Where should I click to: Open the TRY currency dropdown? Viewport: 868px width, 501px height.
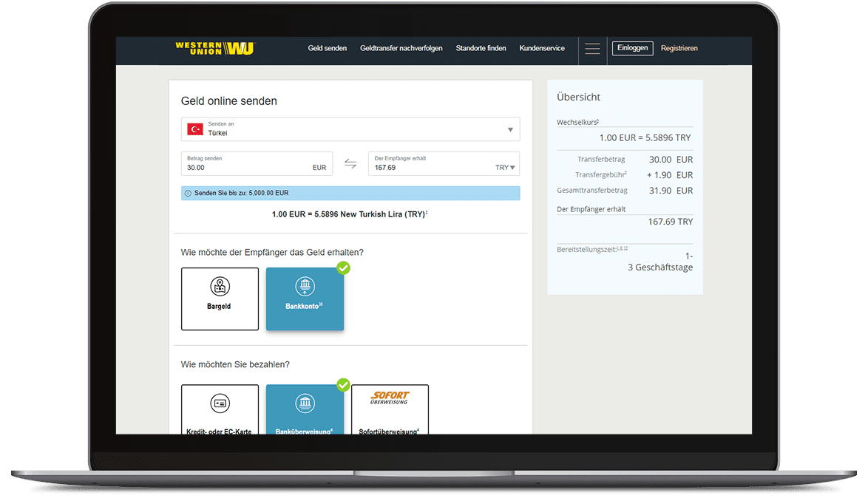click(x=506, y=168)
